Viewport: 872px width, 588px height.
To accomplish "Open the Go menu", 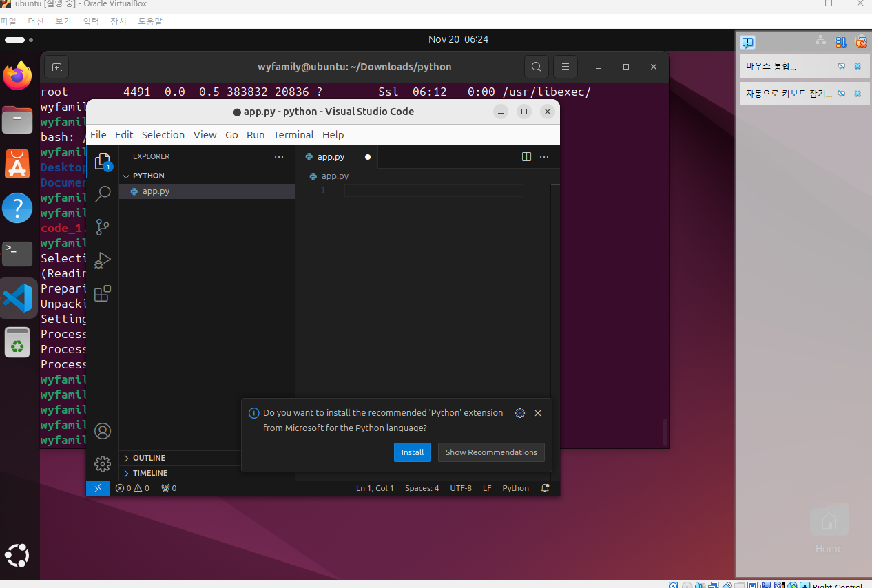I will [x=231, y=135].
